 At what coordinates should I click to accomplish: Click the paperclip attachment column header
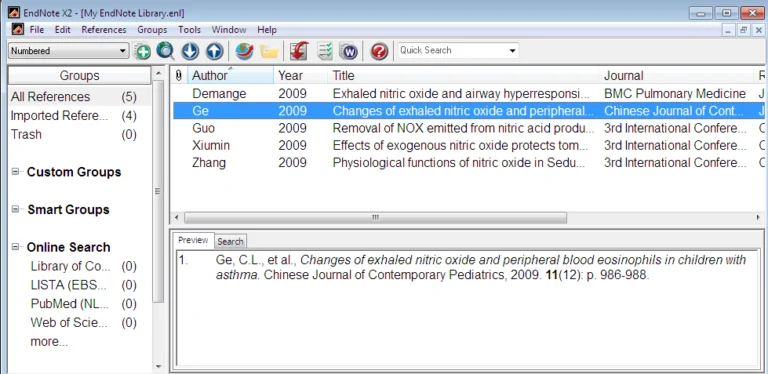[178, 75]
